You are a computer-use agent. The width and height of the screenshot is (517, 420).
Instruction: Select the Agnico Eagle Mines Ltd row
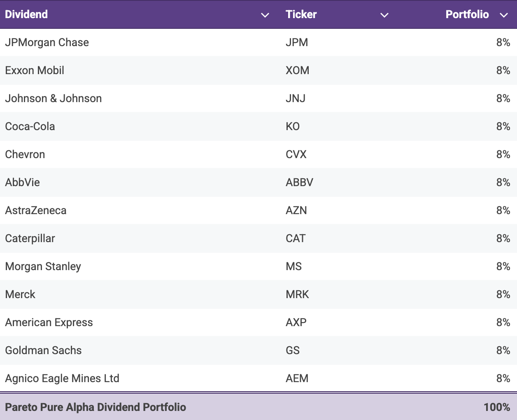tap(62, 378)
